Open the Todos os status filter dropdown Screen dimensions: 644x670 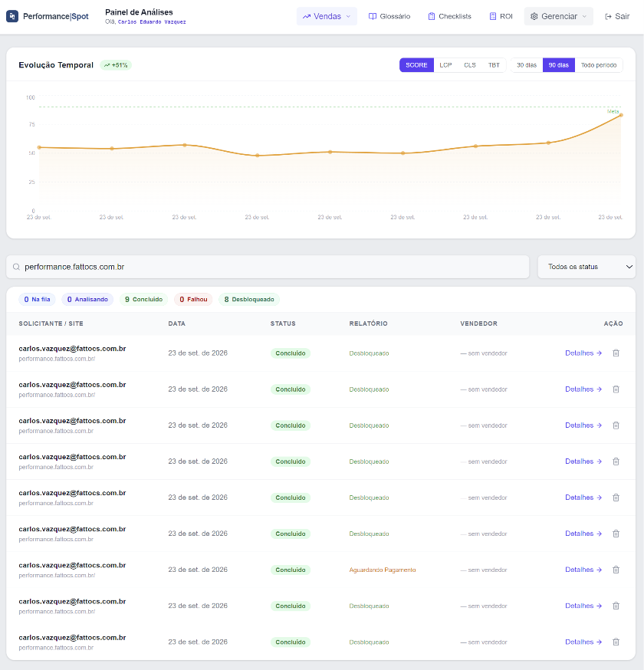click(586, 267)
